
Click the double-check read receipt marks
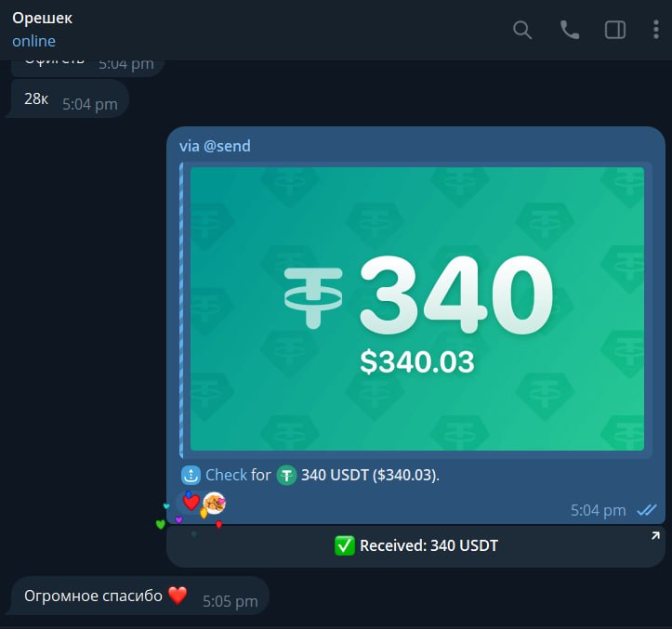pyautogui.click(x=646, y=510)
